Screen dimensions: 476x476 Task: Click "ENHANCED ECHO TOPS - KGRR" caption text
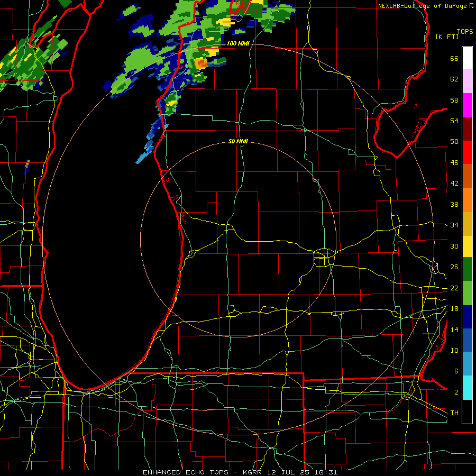click(x=203, y=472)
